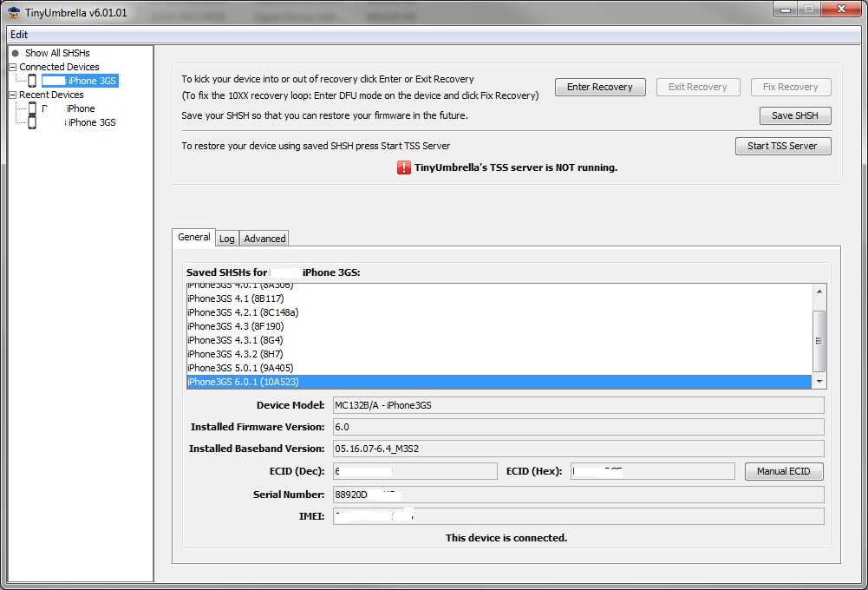The width and height of the screenshot is (868, 590).
Task: Select connected iPhone 3GS in tree
Action: [81, 81]
